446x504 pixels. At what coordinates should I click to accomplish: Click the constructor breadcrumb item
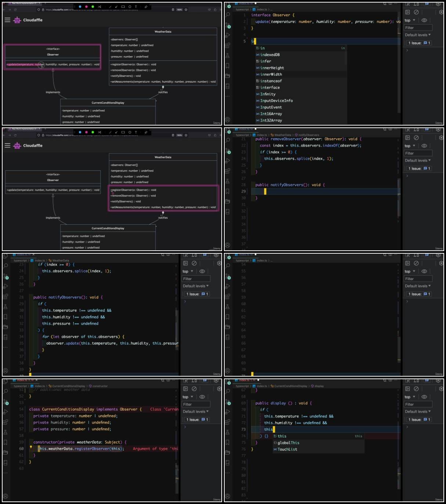click(x=98, y=386)
